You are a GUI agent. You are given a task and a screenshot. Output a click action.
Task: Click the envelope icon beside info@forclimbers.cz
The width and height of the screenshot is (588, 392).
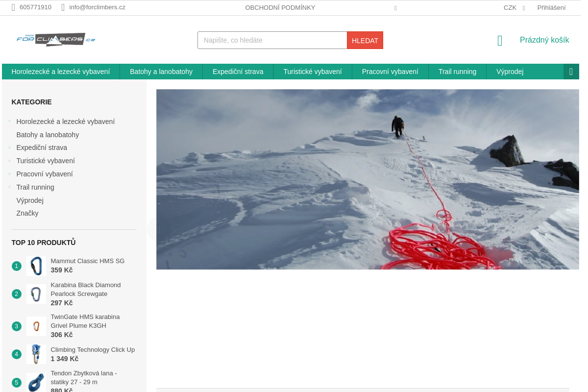tap(63, 7)
